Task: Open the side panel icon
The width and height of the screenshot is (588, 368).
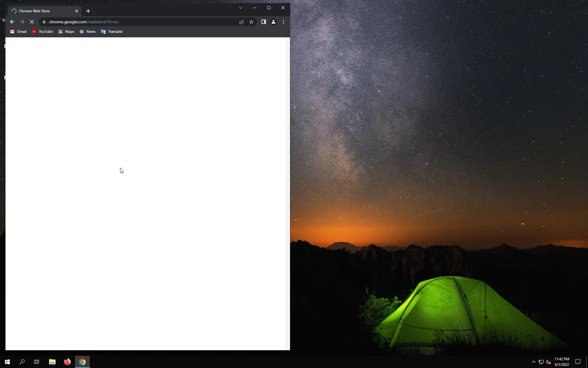Action: tap(263, 22)
